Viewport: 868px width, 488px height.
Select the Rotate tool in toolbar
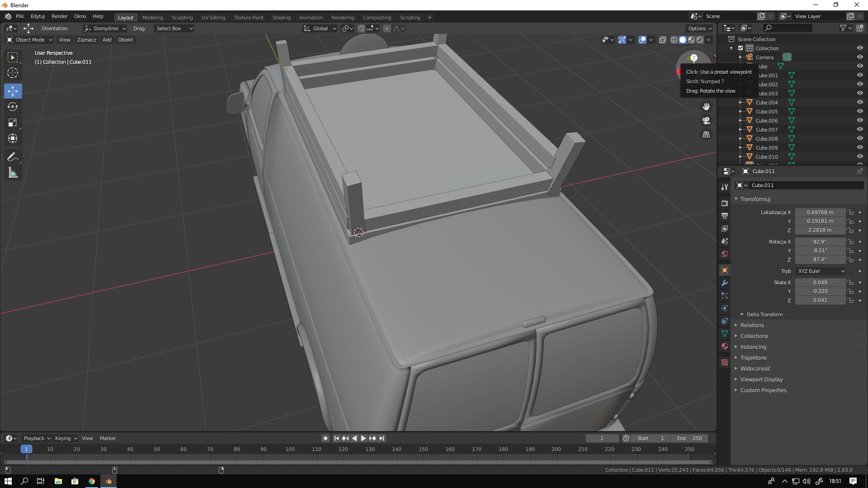point(13,107)
